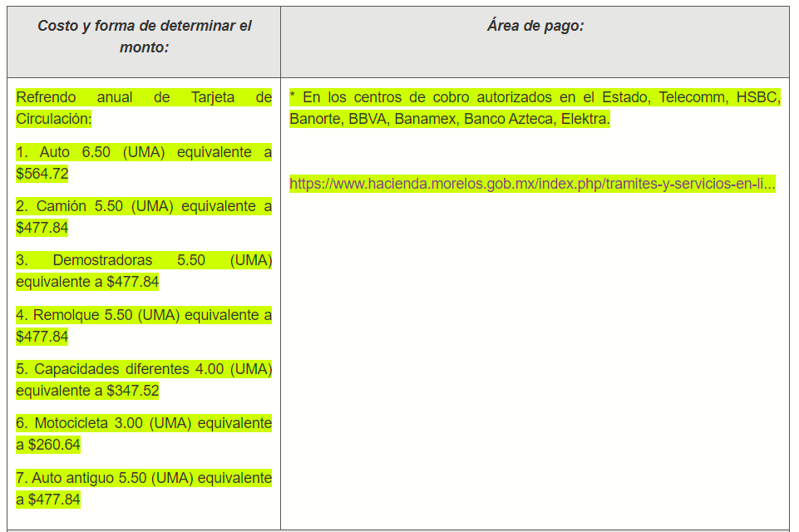
Task: Click the word 'Telecomm' in payment centers
Action: [692, 98]
